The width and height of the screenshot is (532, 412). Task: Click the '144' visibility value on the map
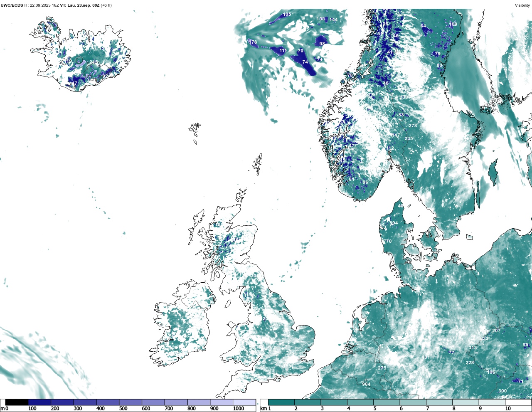tap(333, 20)
